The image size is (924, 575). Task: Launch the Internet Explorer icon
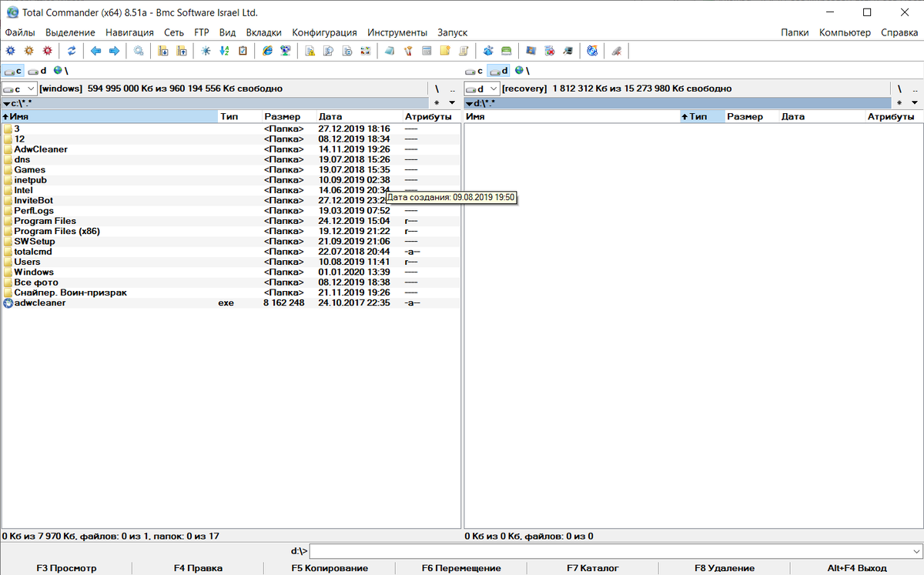click(267, 51)
